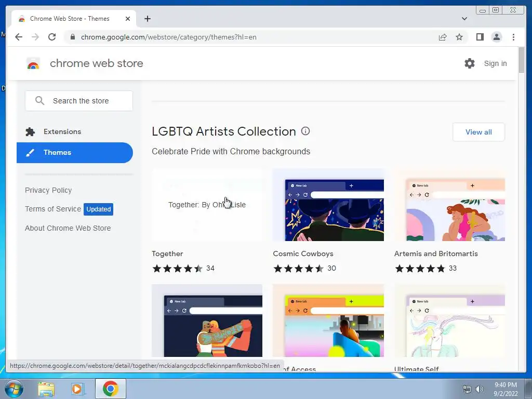The width and height of the screenshot is (532, 399).
Task: Click the info icon beside LGBTQ Artists Collection
Action: pos(305,131)
